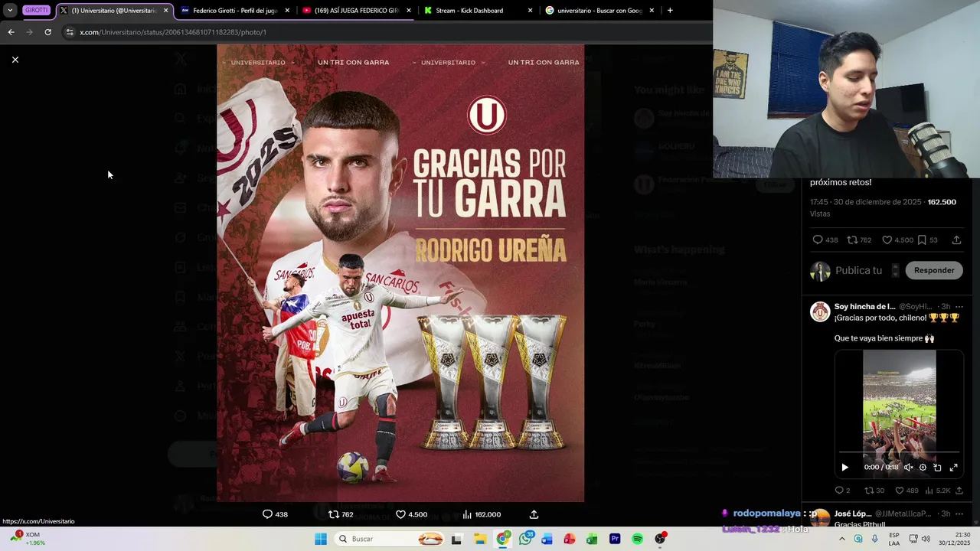The width and height of the screenshot is (980, 551).
Task: Open Excel from the taskbar
Action: pyautogui.click(x=592, y=539)
